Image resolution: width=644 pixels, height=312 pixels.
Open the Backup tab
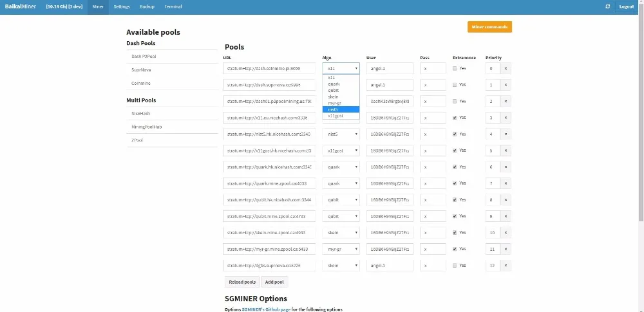(x=147, y=6)
